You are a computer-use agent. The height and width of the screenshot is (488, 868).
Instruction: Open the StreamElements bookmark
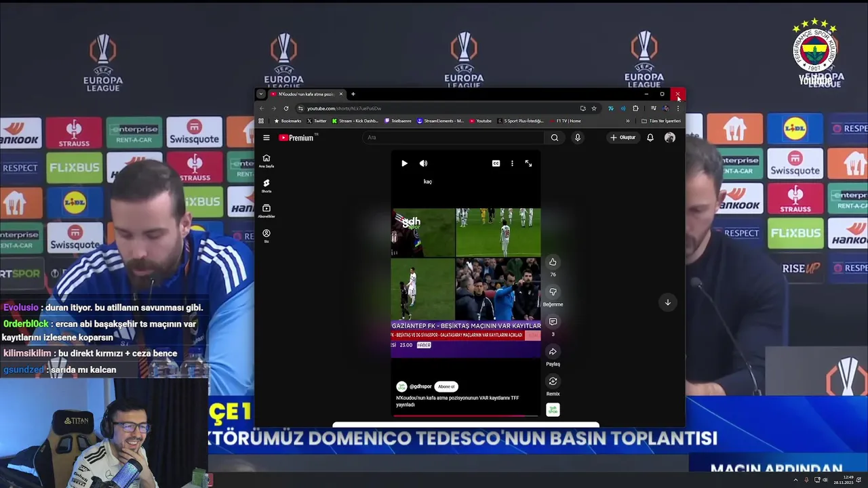point(440,121)
